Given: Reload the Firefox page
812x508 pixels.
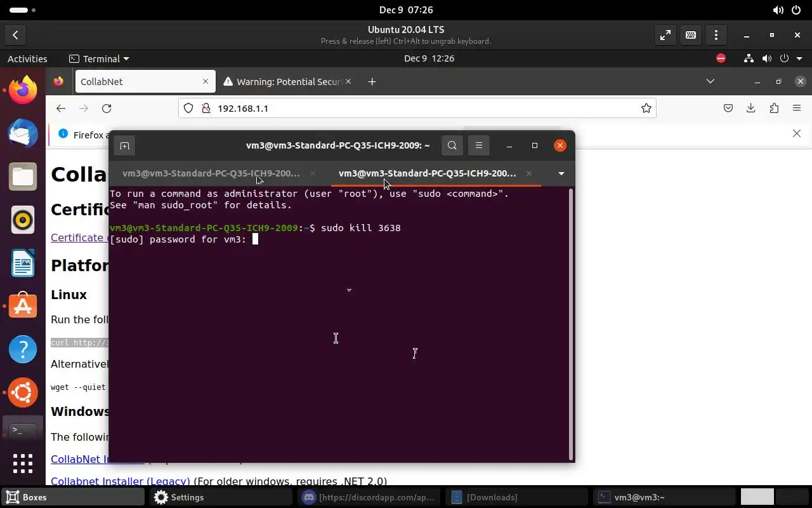Looking at the screenshot, I should tap(107, 109).
